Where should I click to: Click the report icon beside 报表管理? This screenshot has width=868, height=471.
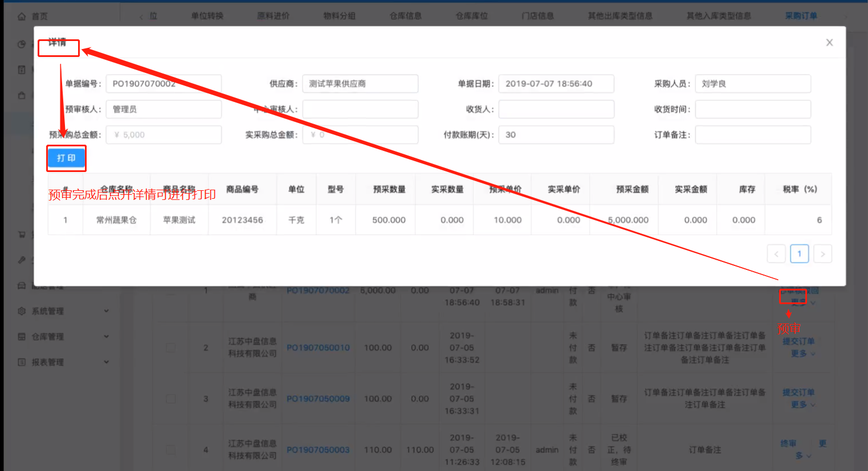click(x=22, y=362)
